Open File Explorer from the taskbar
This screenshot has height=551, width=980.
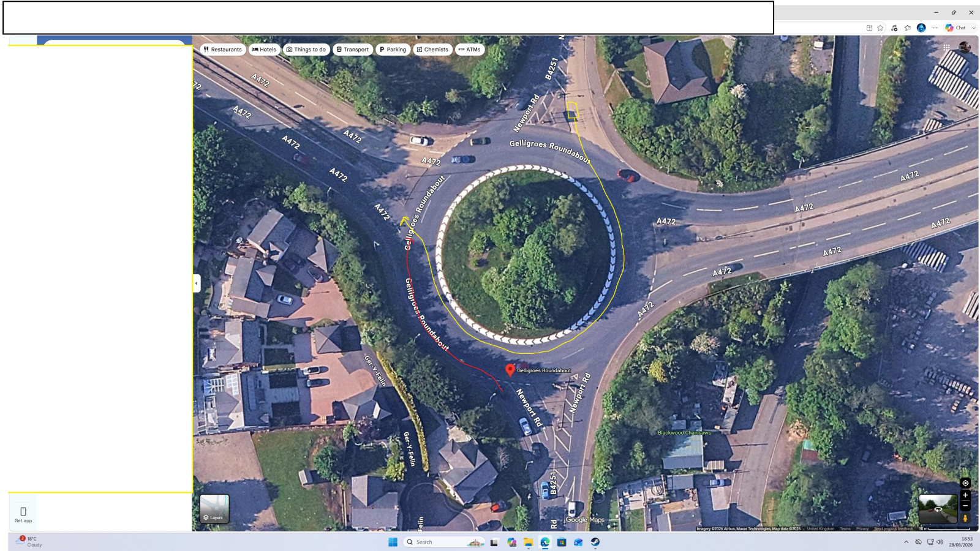(528, 542)
